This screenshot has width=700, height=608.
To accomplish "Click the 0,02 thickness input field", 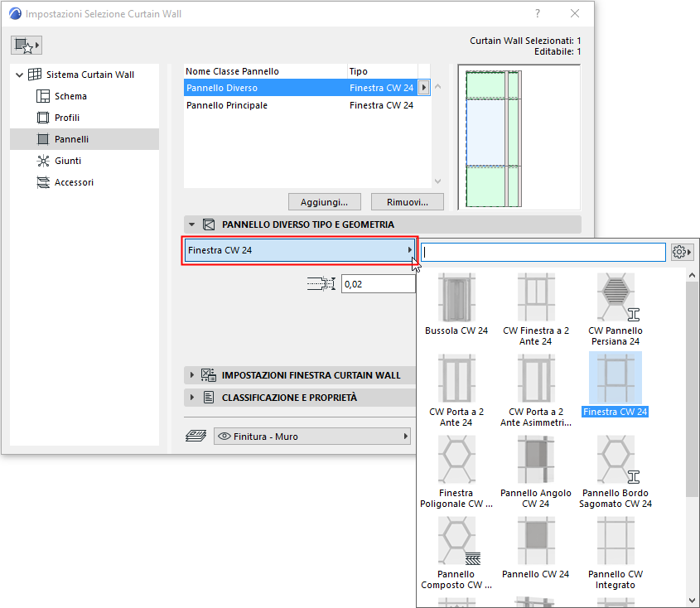I will [378, 284].
